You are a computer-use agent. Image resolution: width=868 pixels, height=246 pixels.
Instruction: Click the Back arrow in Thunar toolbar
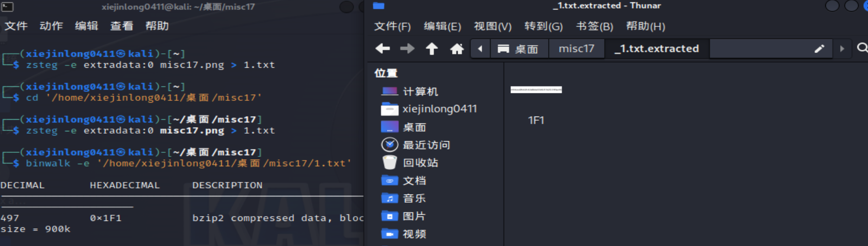pyautogui.click(x=383, y=48)
